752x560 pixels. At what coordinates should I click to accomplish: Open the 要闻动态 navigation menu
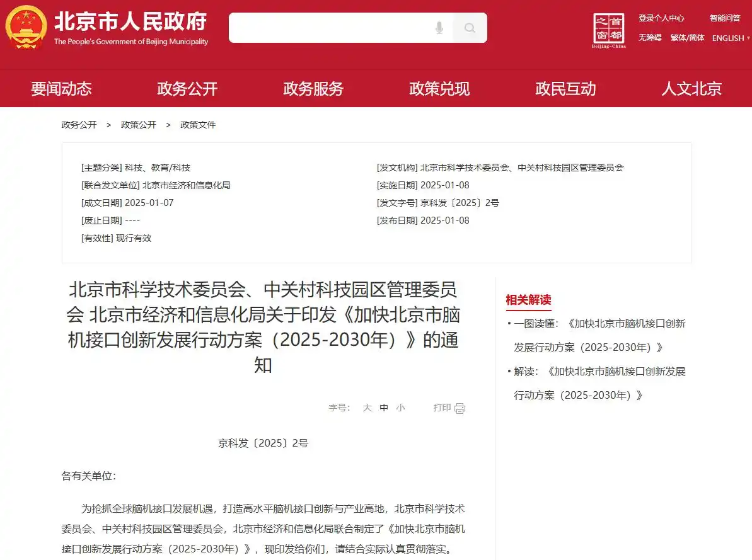click(61, 89)
